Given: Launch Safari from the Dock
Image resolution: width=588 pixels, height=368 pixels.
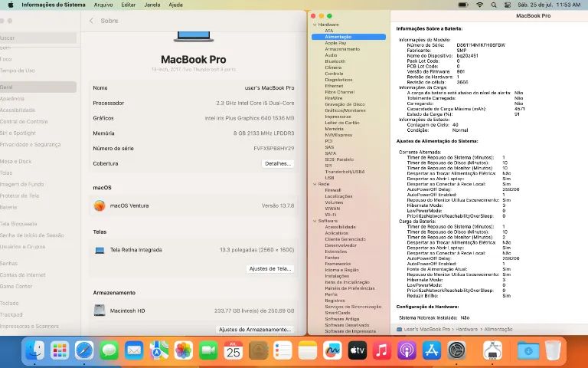Looking at the screenshot, I should tap(84, 350).
